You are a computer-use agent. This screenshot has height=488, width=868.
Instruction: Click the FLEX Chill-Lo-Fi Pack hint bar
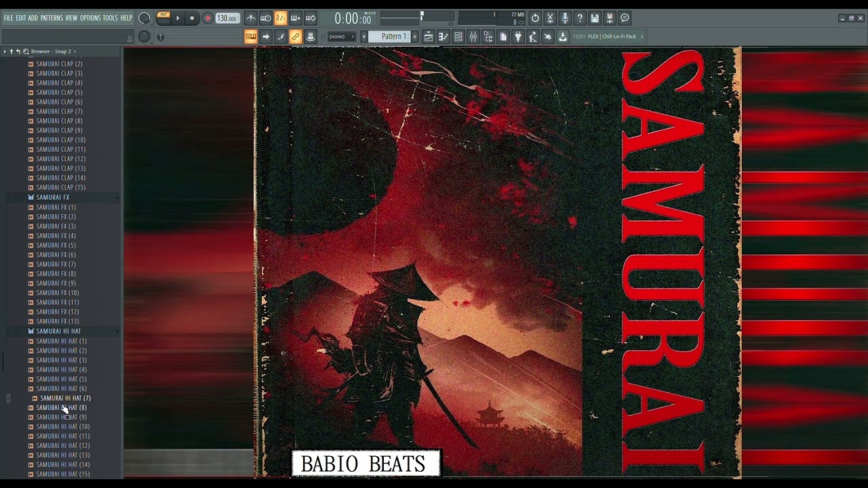[x=607, y=37]
